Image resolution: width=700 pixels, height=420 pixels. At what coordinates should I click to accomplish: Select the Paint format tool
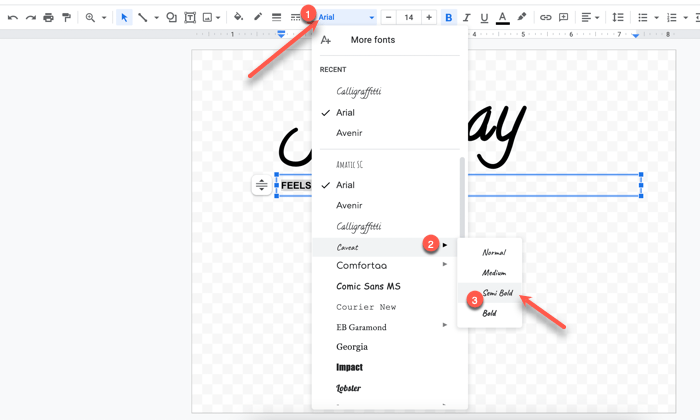pyautogui.click(x=67, y=17)
